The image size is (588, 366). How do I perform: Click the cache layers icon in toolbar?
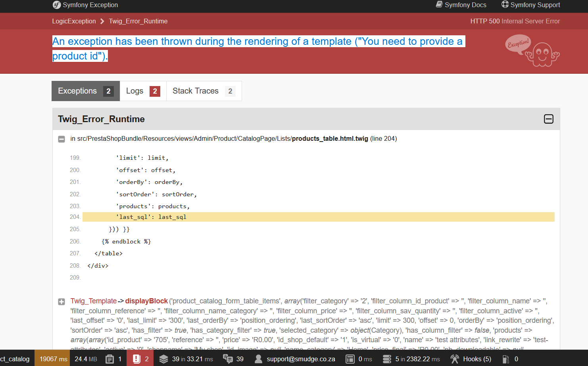(163, 359)
